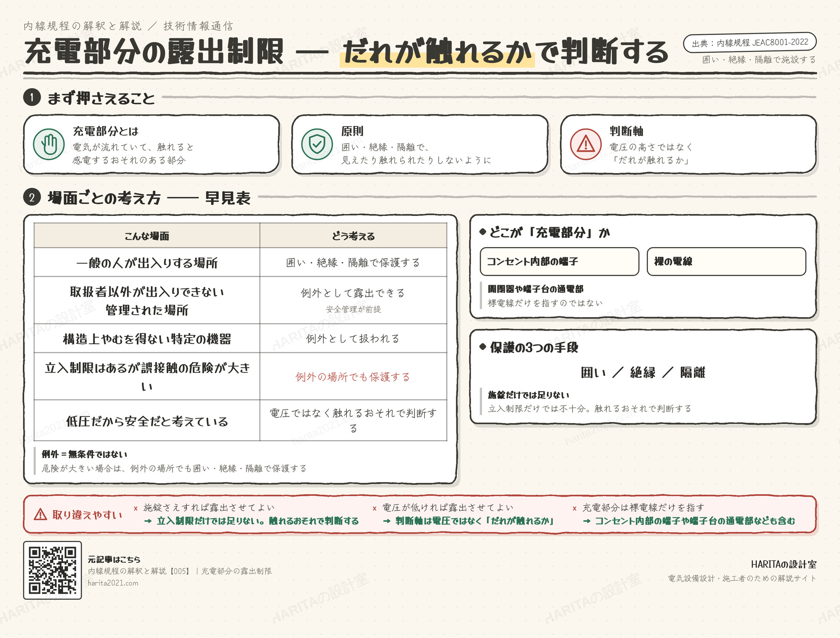Screen dimensions: 840x638
Task: Click the red text 例外の場所でも保護する
Action: point(353,377)
